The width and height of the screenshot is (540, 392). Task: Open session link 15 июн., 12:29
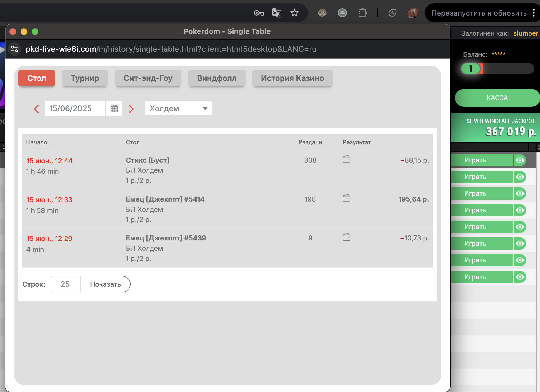coord(50,239)
